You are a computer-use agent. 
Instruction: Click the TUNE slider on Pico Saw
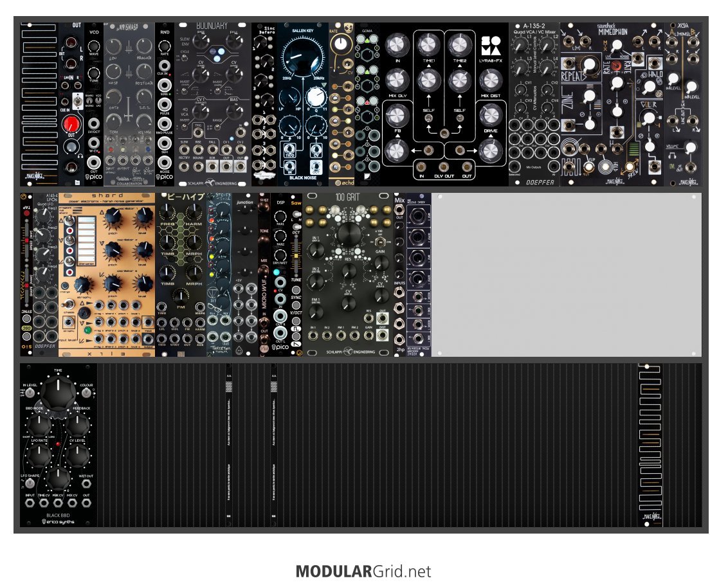click(295, 255)
